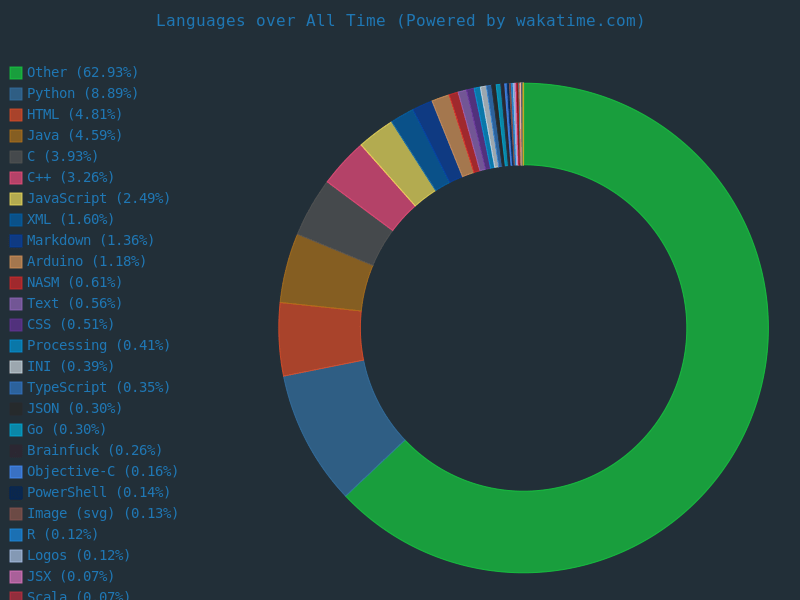Click the pink C++ donut slice
800x600 pixels.
coord(372,186)
